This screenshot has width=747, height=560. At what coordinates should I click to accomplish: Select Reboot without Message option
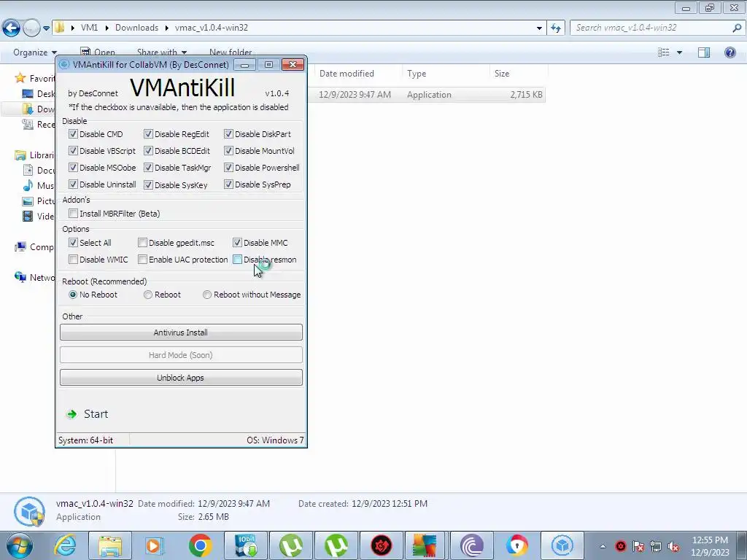[x=206, y=295]
